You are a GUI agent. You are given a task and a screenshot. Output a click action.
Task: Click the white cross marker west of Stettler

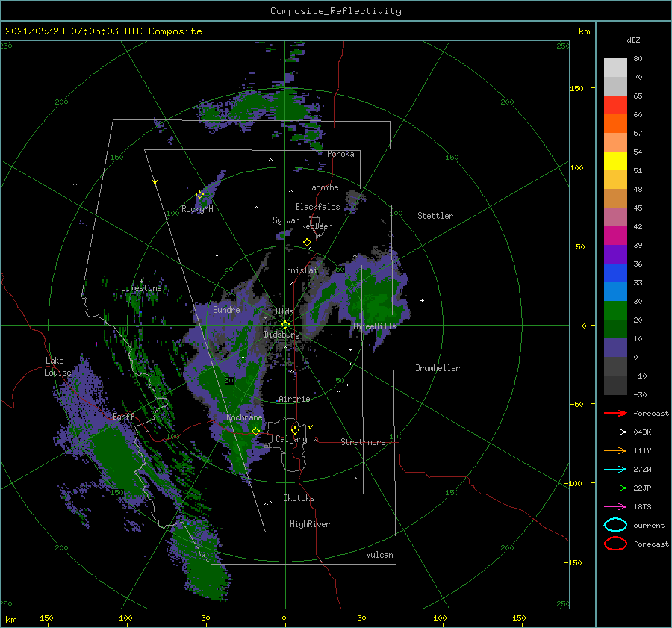coord(422,300)
